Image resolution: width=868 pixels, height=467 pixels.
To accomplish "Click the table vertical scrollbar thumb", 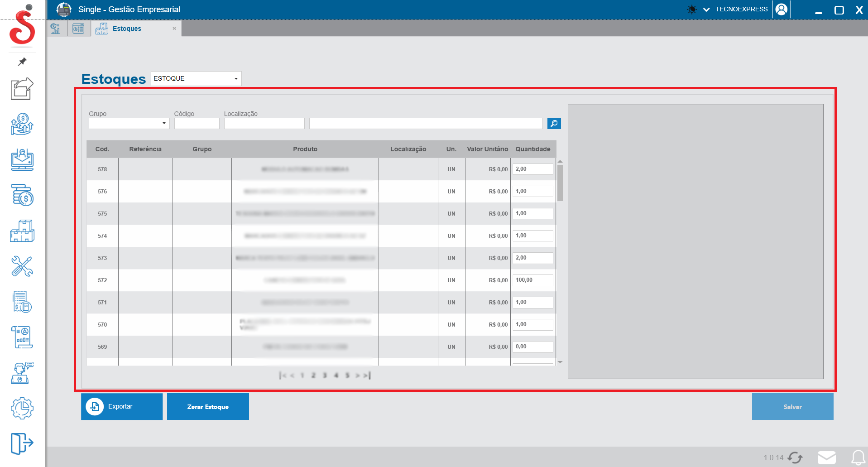I will point(560,183).
